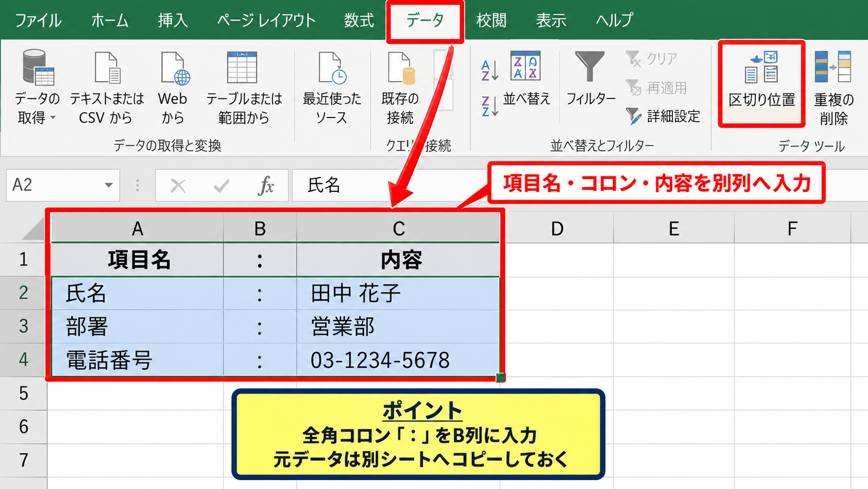Select cell containing 田中 花子
The image size is (868, 489).
click(x=398, y=294)
